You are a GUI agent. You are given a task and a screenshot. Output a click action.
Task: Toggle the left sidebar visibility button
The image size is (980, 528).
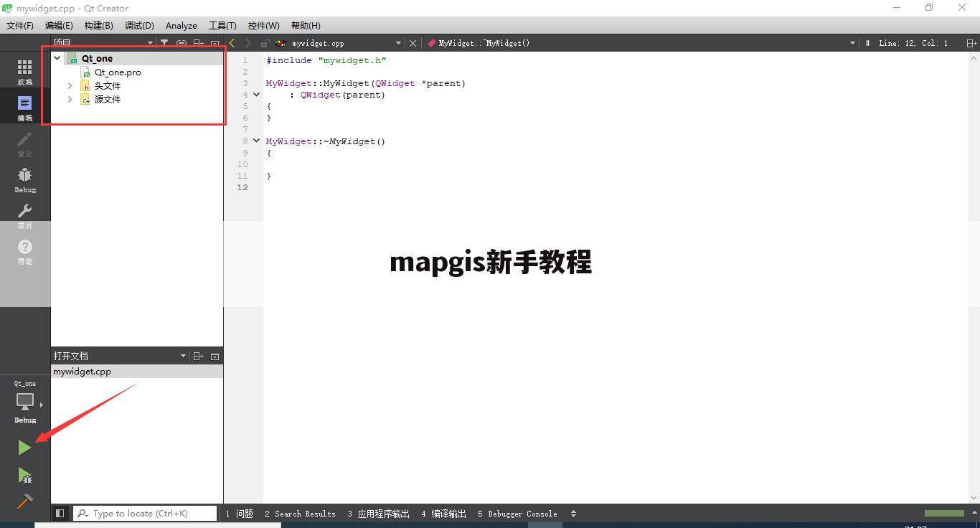point(60,513)
